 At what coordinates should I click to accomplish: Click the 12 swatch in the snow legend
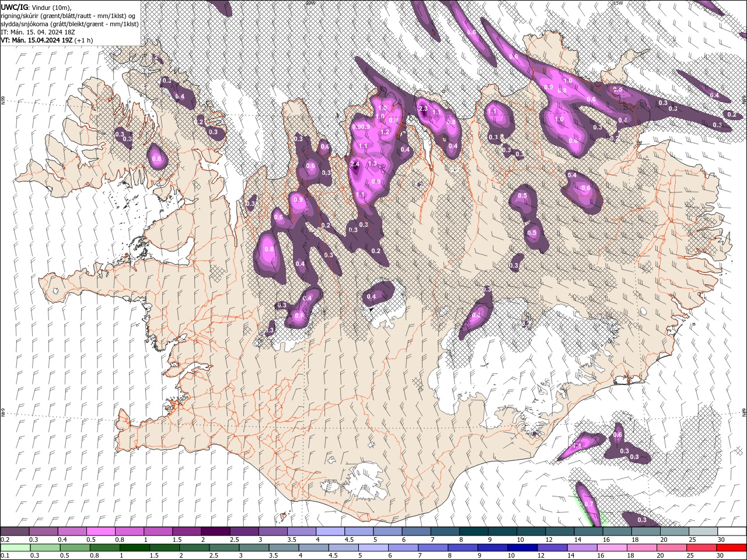tap(559, 531)
